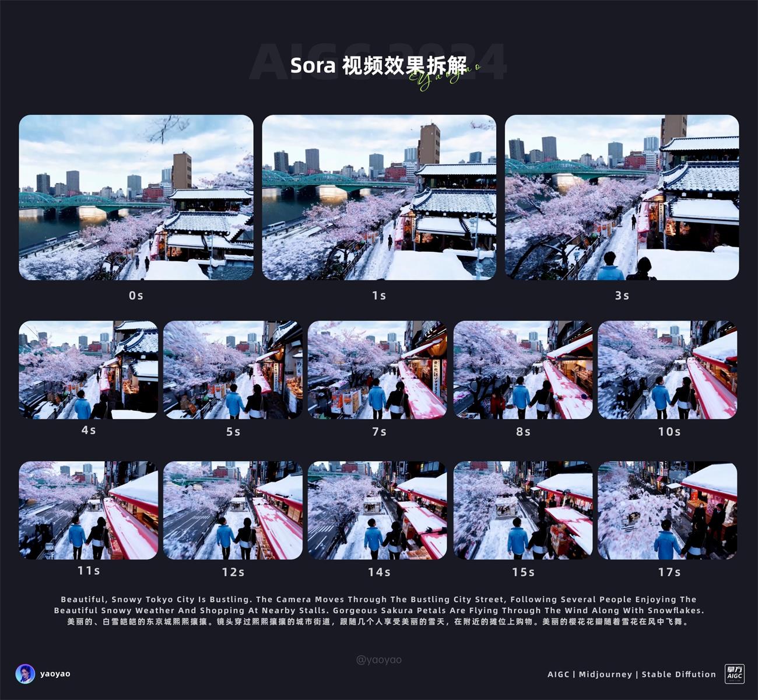Select the 1s frame thumbnail
This screenshot has height=700, width=758.
[379, 198]
